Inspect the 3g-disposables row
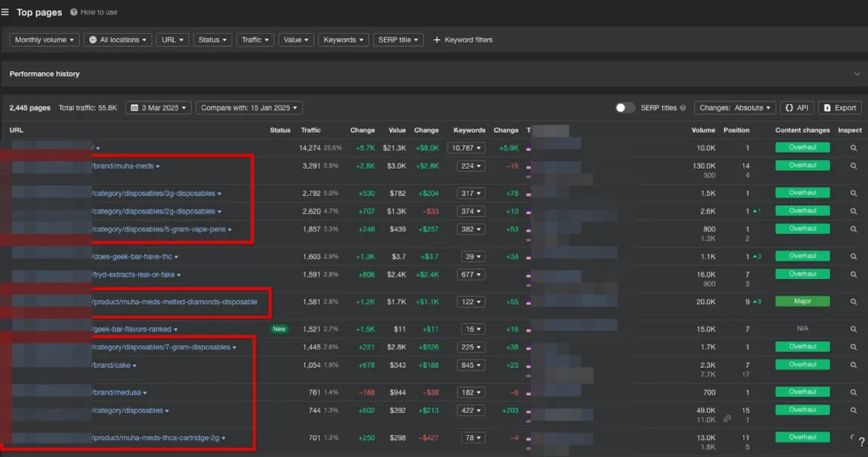This screenshot has height=457, width=868. (854, 193)
